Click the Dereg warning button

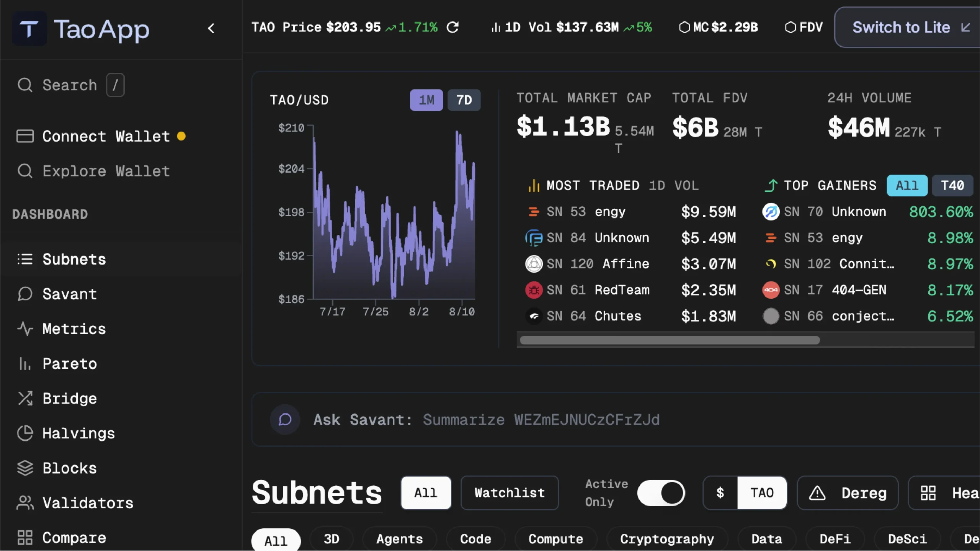[848, 493]
